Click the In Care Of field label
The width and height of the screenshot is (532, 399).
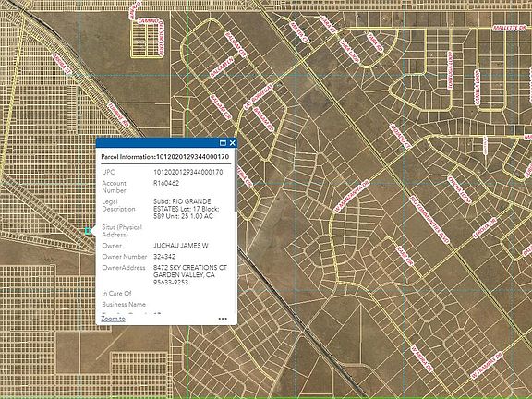(116, 293)
